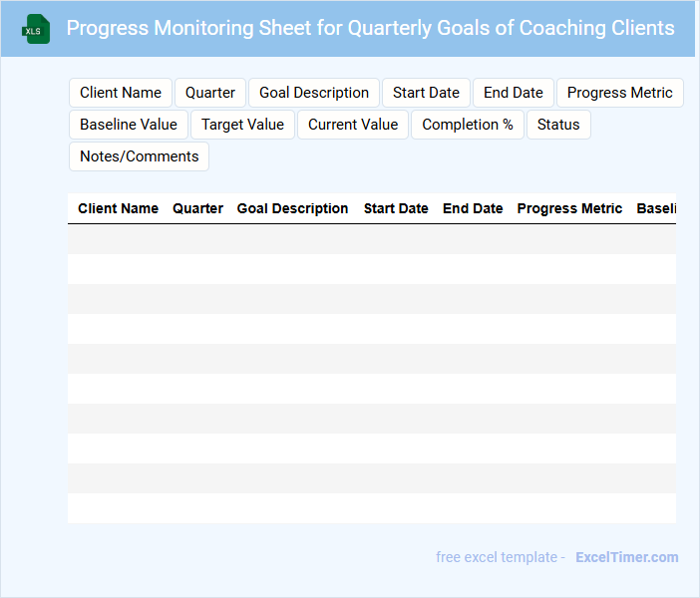Click the Baseline Value tag
The height and width of the screenshot is (598, 700).
click(129, 125)
